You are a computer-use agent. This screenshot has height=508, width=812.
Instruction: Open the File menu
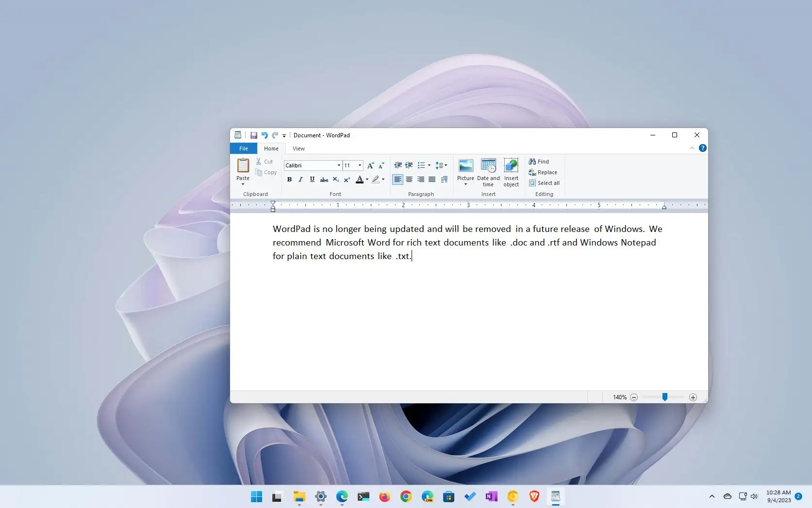[244, 148]
